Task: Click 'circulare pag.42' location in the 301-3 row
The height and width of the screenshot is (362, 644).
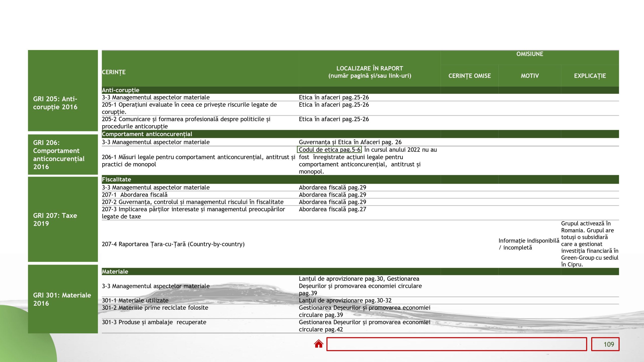Action: (x=321, y=329)
